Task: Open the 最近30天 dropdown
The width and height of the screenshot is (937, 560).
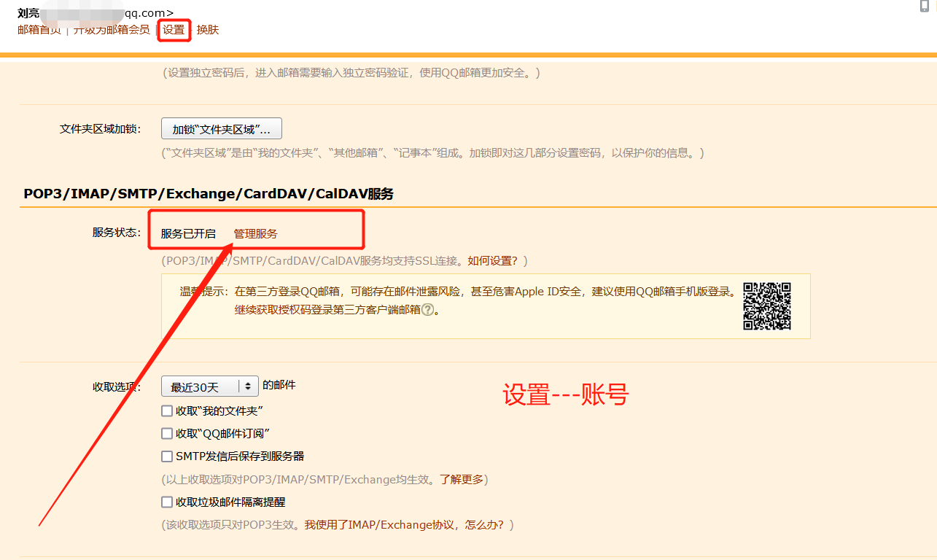Action: (210, 387)
